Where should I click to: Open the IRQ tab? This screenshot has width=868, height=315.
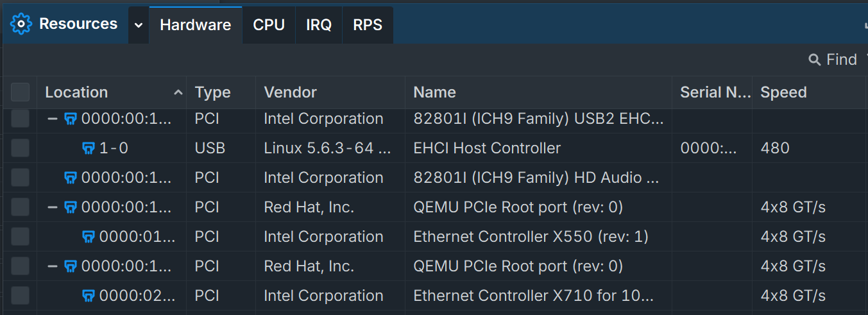click(319, 25)
